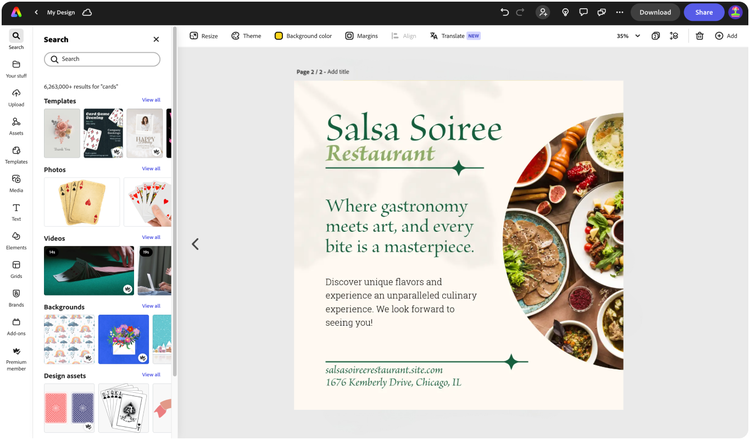The height and width of the screenshot is (440, 750).
Task: Click the layers icon next to trash
Action: coord(674,36)
